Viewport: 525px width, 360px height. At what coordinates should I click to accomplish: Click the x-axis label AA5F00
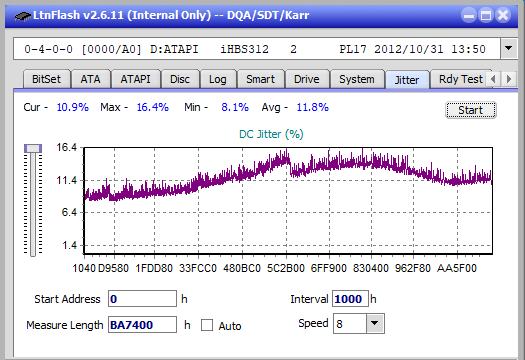(x=457, y=268)
